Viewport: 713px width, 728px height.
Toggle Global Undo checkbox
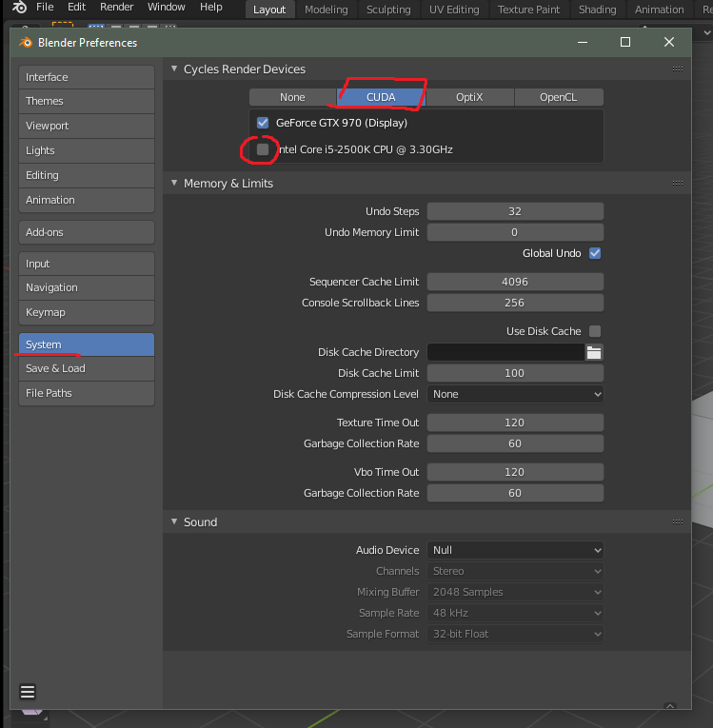coord(595,253)
